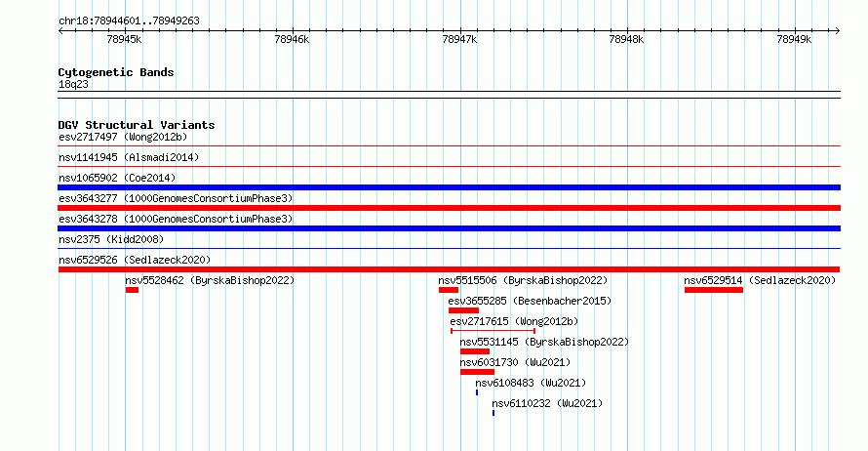Viewport: 868px width, 451px height.
Task: Click the esv2717497 (Wong2012b) variant label
Action: tap(123, 137)
